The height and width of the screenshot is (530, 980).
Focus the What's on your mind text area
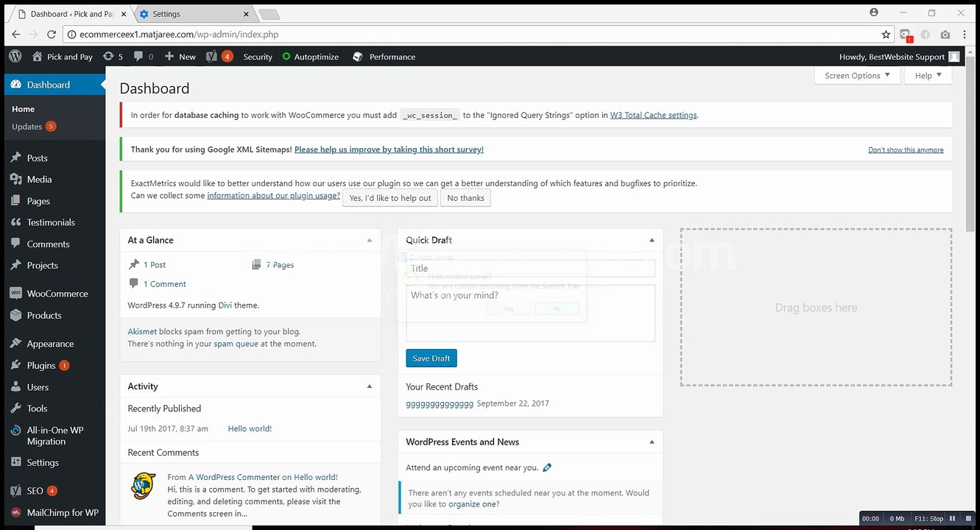pos(530,314)
